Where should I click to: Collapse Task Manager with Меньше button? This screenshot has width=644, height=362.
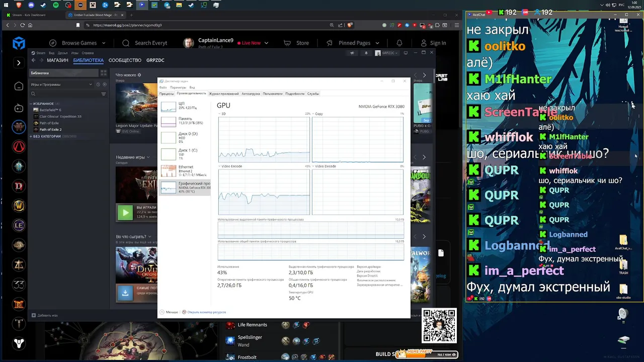pos(169,312)
